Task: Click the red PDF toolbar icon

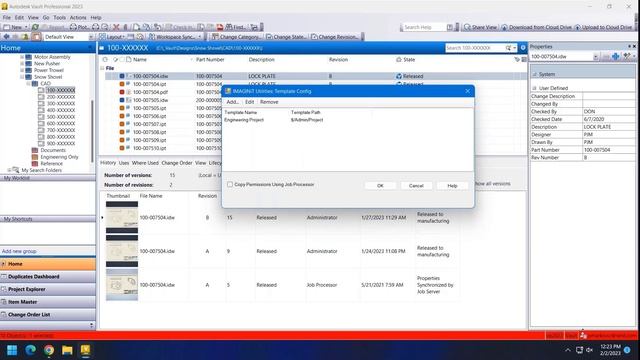Action: tap(220, 27)
